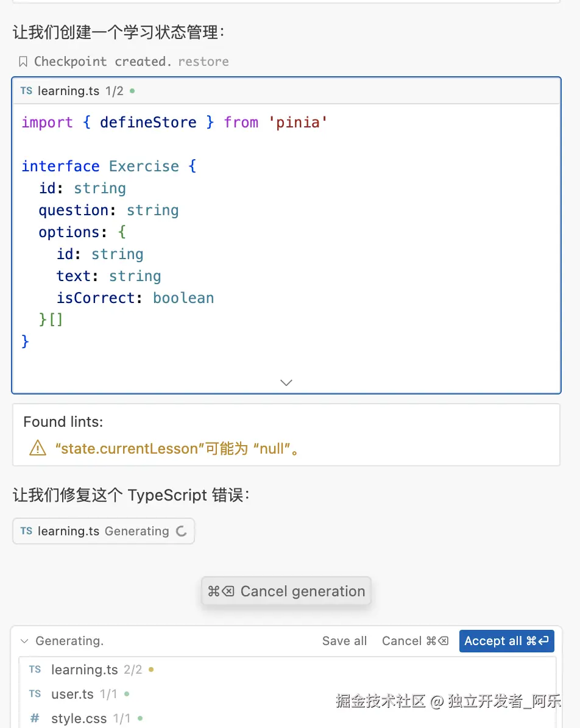Collapse the Generating file list

25,641
